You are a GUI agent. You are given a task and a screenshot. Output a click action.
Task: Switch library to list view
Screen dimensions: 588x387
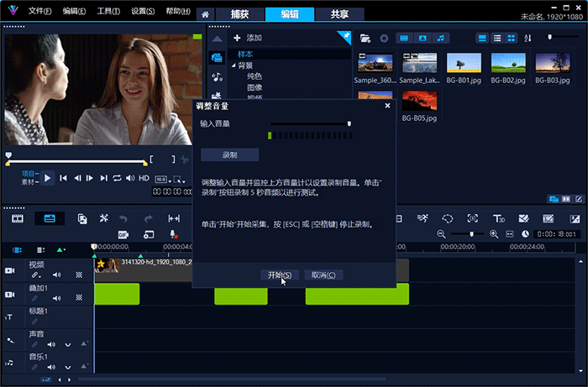497,39
